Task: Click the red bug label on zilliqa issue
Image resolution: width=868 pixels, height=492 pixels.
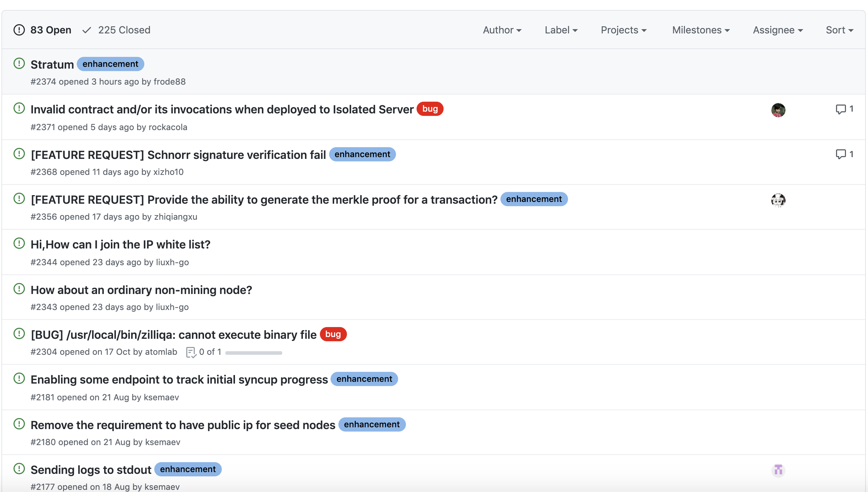Action: (333, 334)
